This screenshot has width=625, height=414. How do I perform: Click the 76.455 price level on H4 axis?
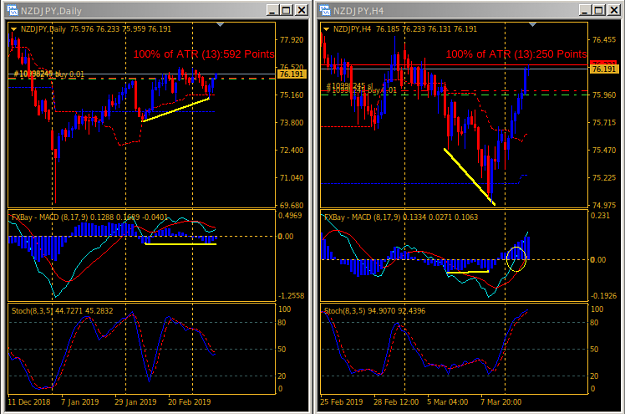pos(604,40)
